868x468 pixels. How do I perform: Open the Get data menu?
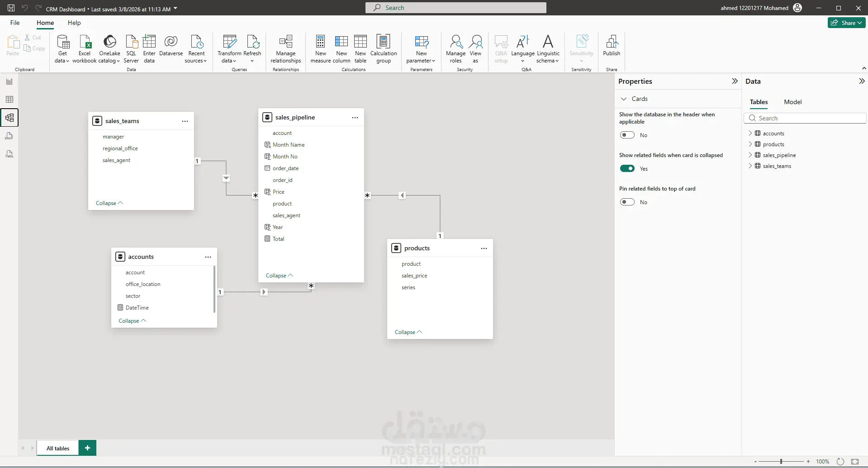click(62, 49)
